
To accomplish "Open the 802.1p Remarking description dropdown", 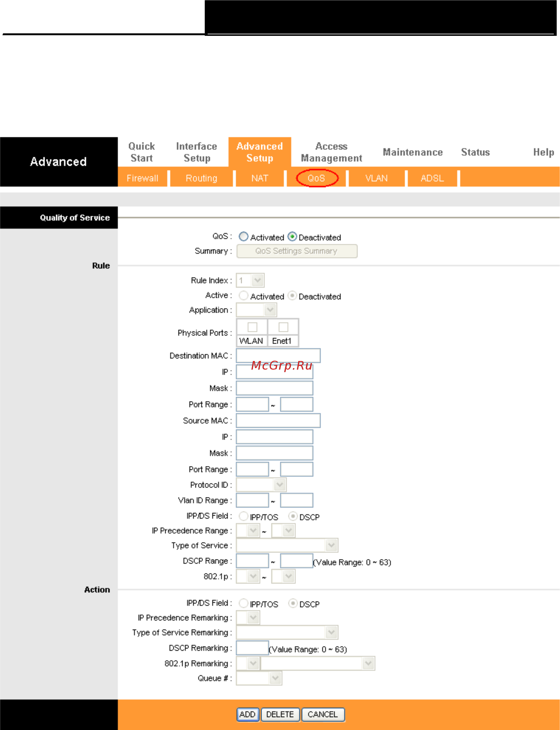I will [318, 663].
